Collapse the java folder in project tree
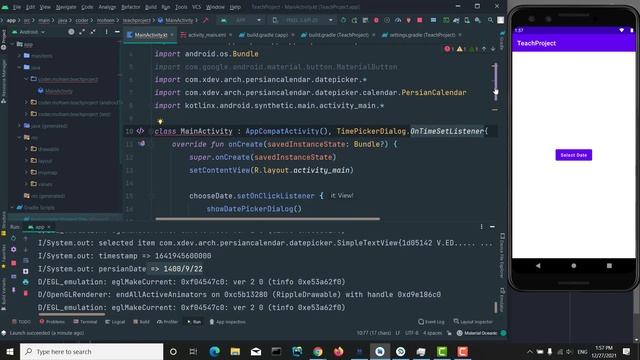Viewport: 640px width, 360px height. pyautogui.click(x=19, y=67)
